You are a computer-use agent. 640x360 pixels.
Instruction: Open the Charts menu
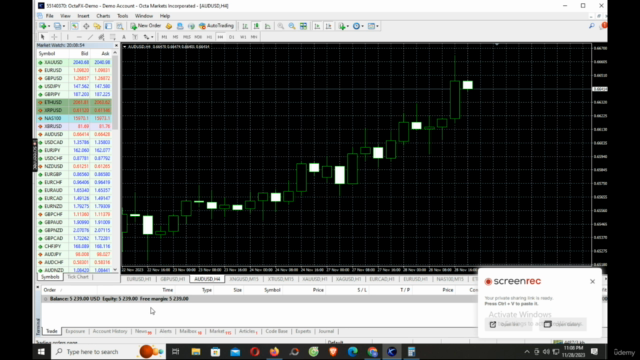click(103, 16)
